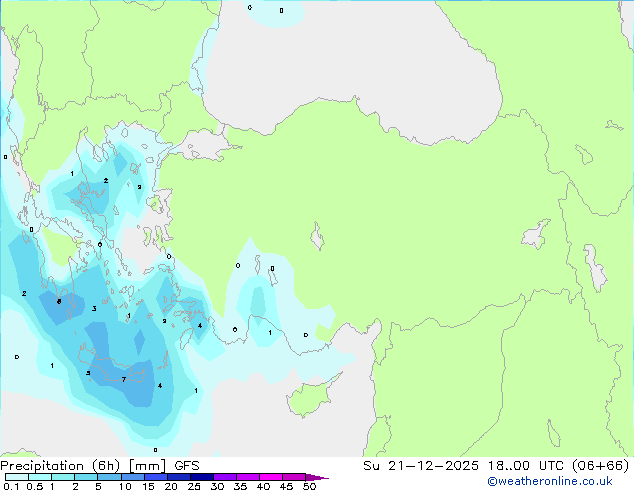Image resolution: width=634 pixels, height=490 pixels.
Task: Click the legend swatch between 35 and 40
Action: pos(248,477)
